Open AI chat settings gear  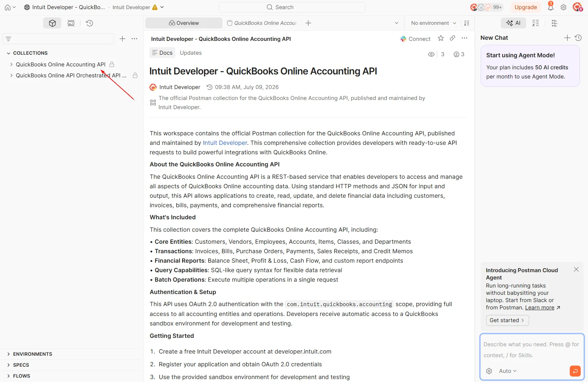489,371
